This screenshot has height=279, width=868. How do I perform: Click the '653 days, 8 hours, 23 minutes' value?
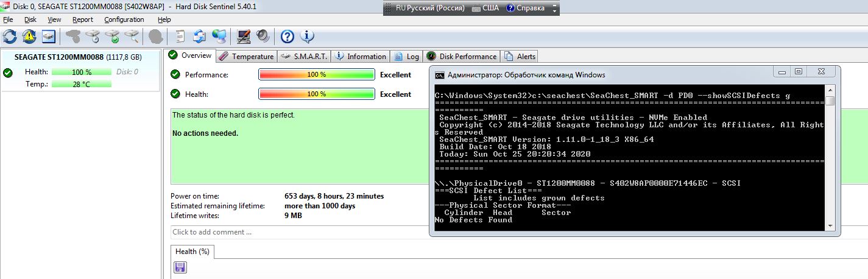pyautogui.click(x=334, y=196)
